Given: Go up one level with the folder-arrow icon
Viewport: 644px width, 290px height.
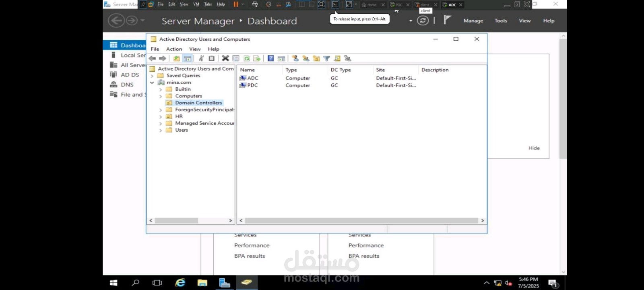Looking at the screenshot, I should point(177,58).
